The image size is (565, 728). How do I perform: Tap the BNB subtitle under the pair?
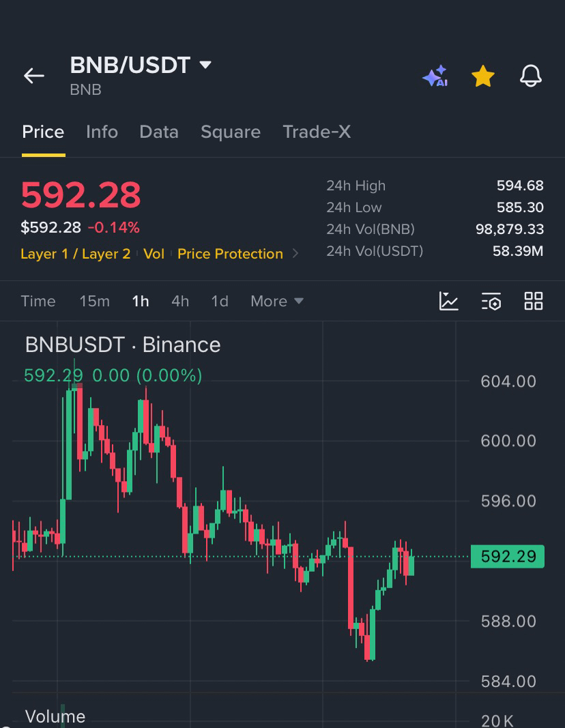(85, 89)
